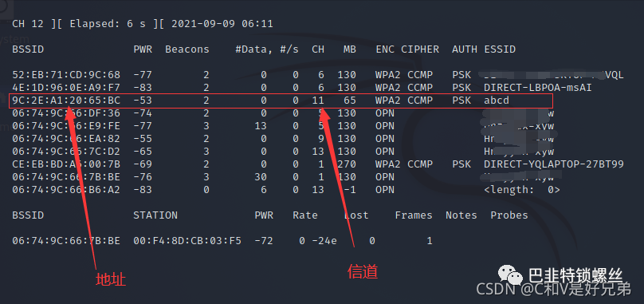
Task: Click the STATION column header
Action: coord(155,215)
